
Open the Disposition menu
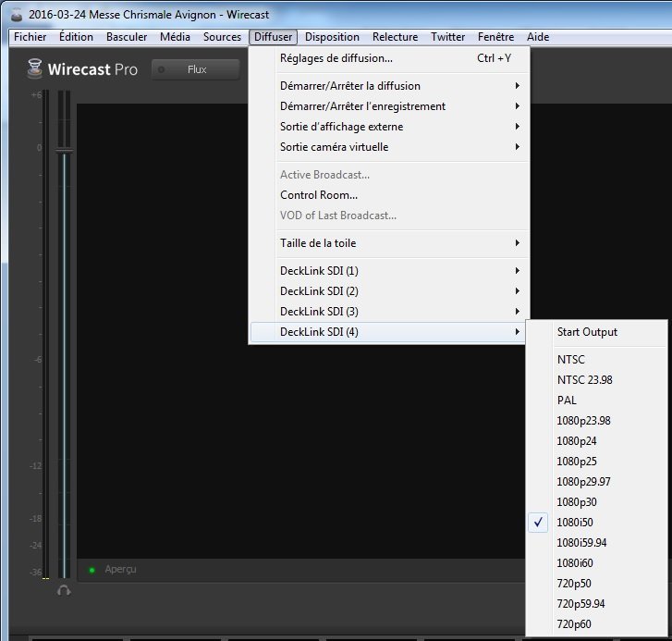332,37
